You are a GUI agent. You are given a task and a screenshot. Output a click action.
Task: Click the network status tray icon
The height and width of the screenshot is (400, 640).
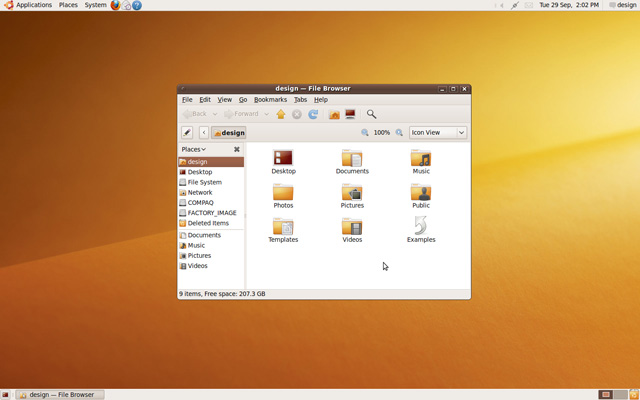coord(515,5)
